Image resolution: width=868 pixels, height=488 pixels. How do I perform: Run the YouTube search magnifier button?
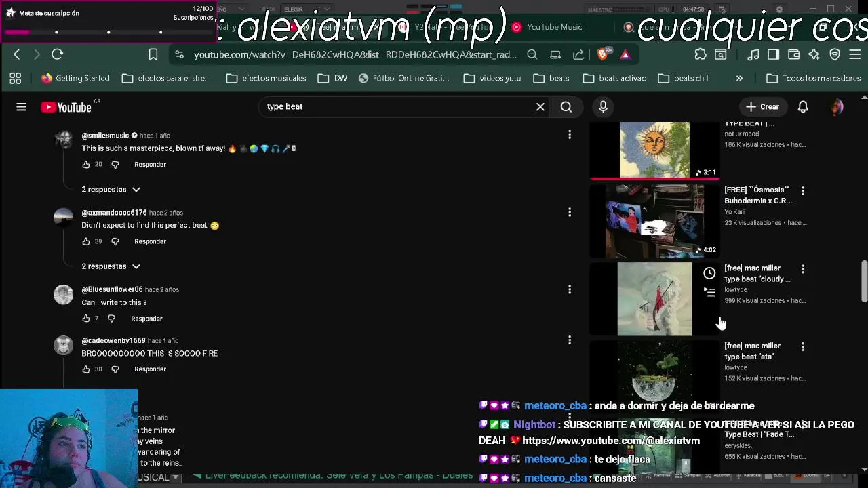click(x=566, y=106)
